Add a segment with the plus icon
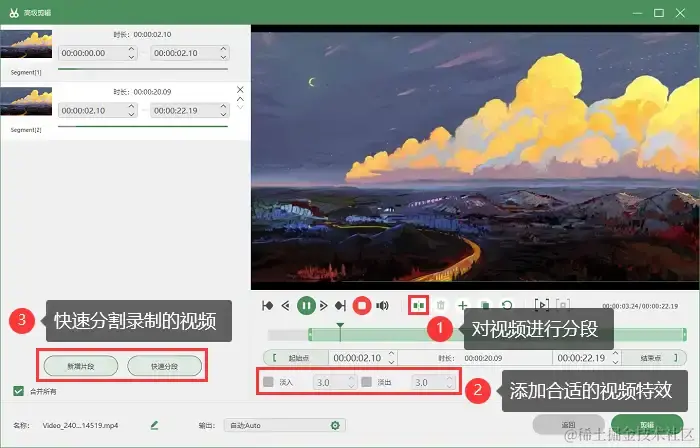This screenshot has width=700, height=448. tap(462, 305)
